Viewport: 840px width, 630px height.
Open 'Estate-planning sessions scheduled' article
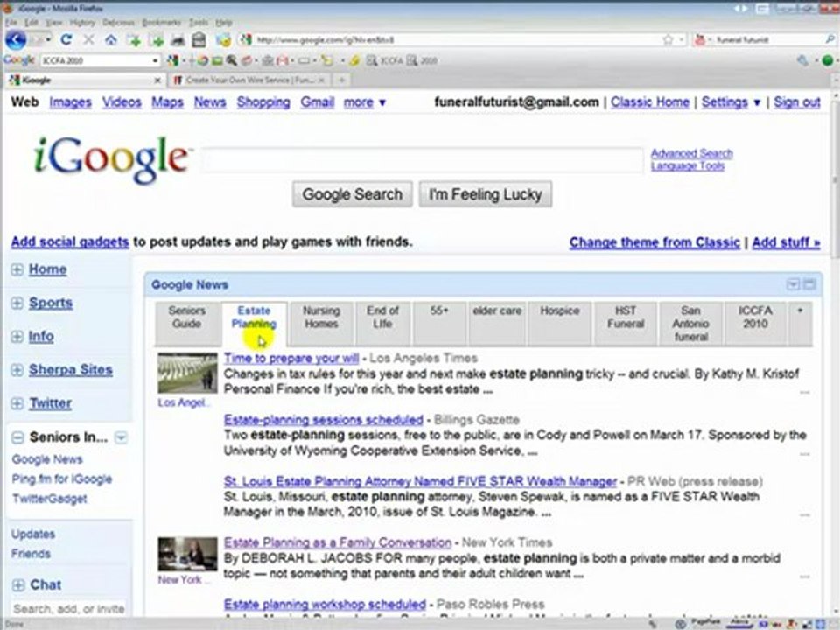[324, 419]
